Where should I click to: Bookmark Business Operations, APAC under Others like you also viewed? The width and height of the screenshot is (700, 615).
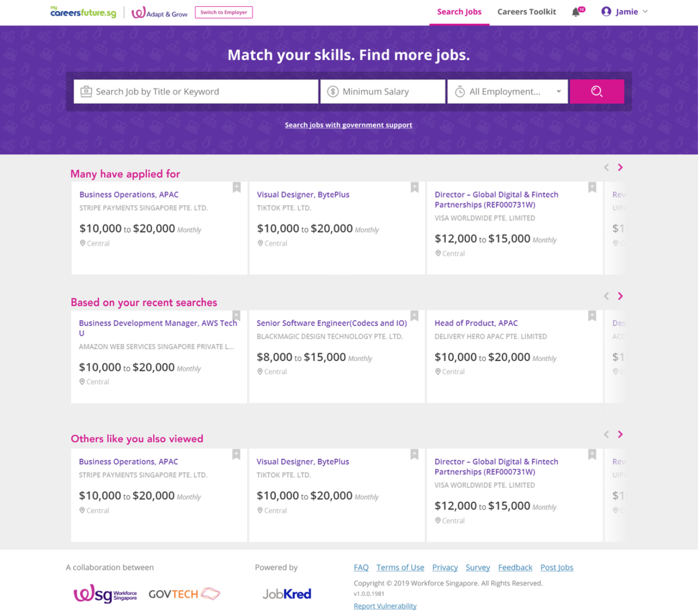[x=237, y=455]
